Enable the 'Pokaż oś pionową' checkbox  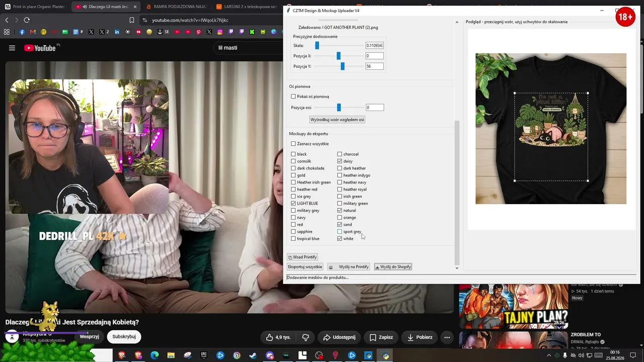coord(293,97)
